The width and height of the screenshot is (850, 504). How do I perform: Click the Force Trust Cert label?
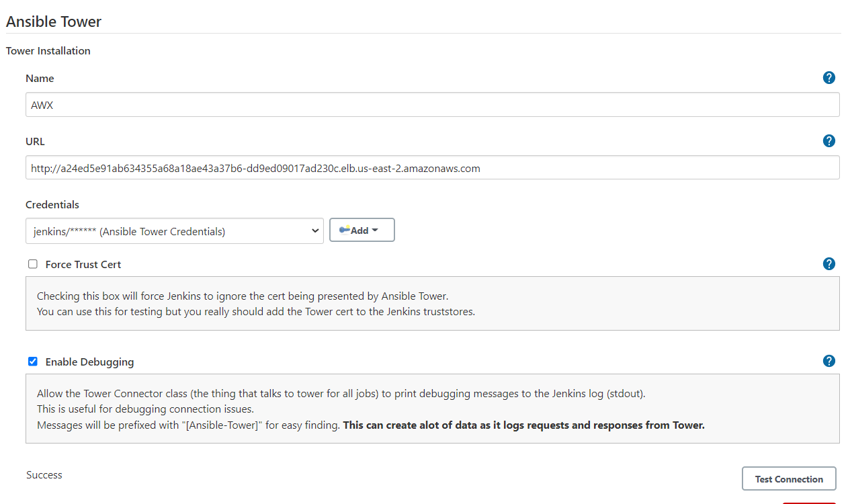tap(83, 265)
